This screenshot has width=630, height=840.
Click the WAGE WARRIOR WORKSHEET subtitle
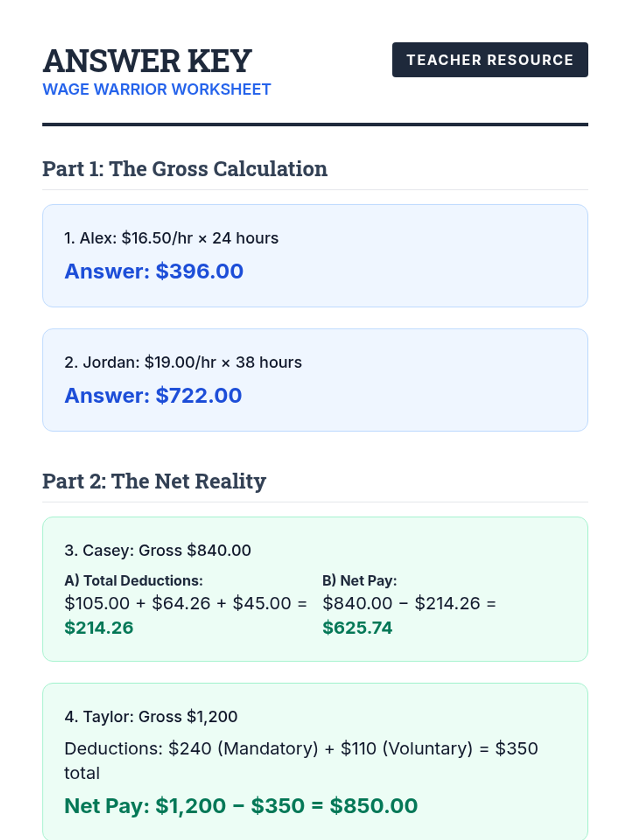(156, 90)
